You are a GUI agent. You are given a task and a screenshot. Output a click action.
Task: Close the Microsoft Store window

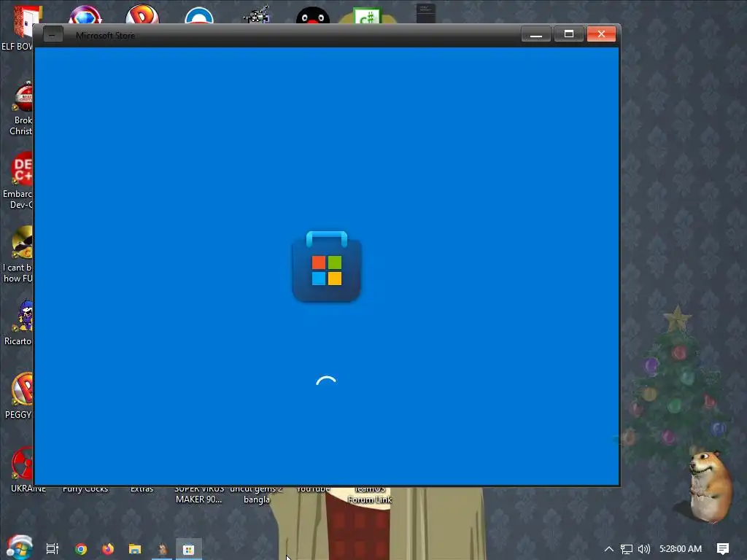601,34
